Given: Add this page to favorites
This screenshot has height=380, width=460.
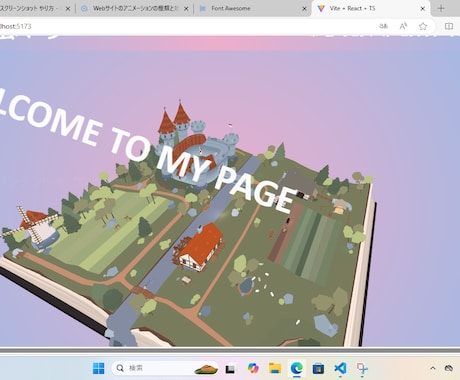Looking at the screenshot, I should click(x=423, y=26).
